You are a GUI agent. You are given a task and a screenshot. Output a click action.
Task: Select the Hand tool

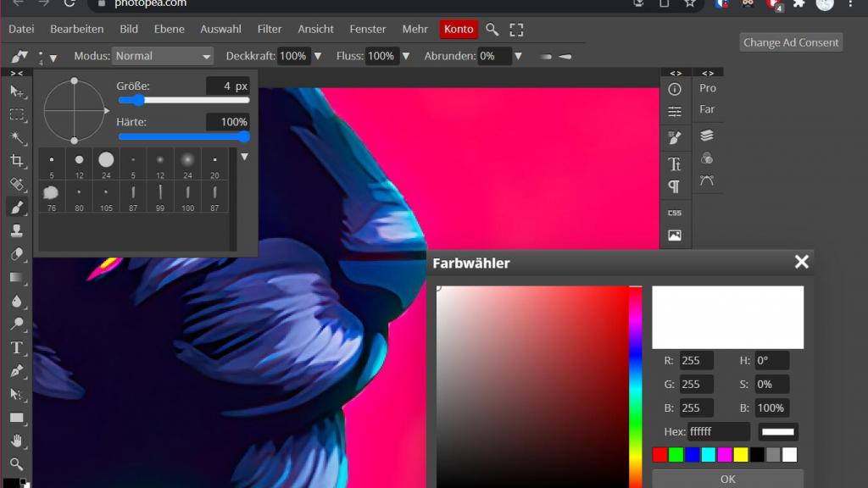pos(17,441)
